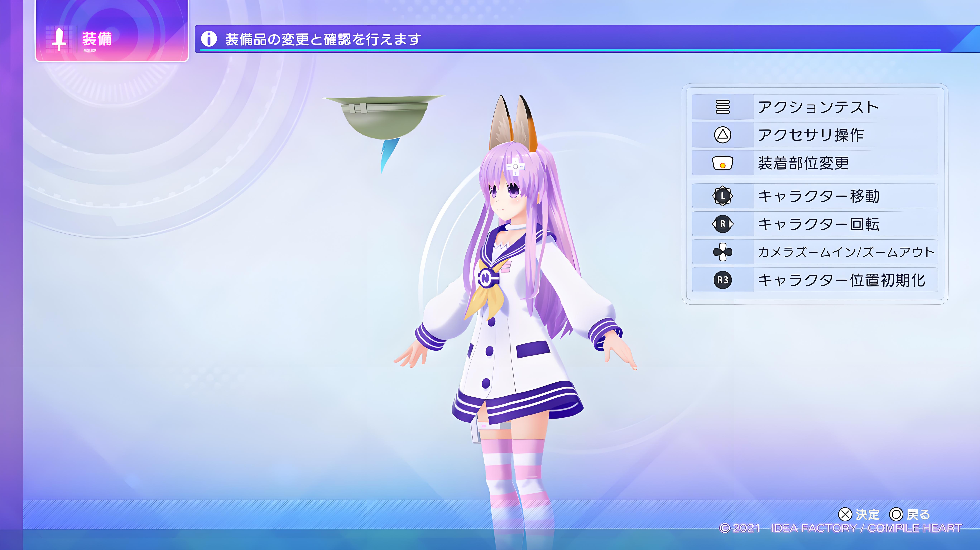Select the アクセサリ操作 menu entry
Viewport: 980px width, 550px height.
pos(815,135)
